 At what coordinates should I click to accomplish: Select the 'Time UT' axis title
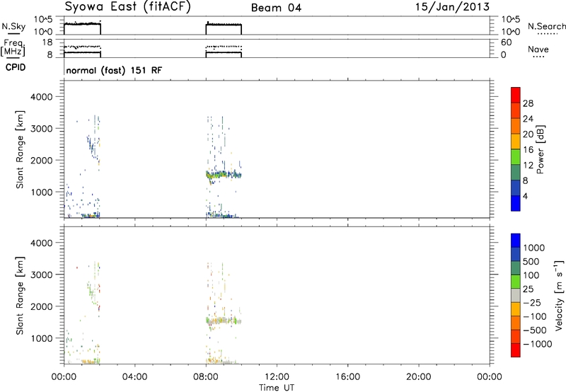click(277, 388)
